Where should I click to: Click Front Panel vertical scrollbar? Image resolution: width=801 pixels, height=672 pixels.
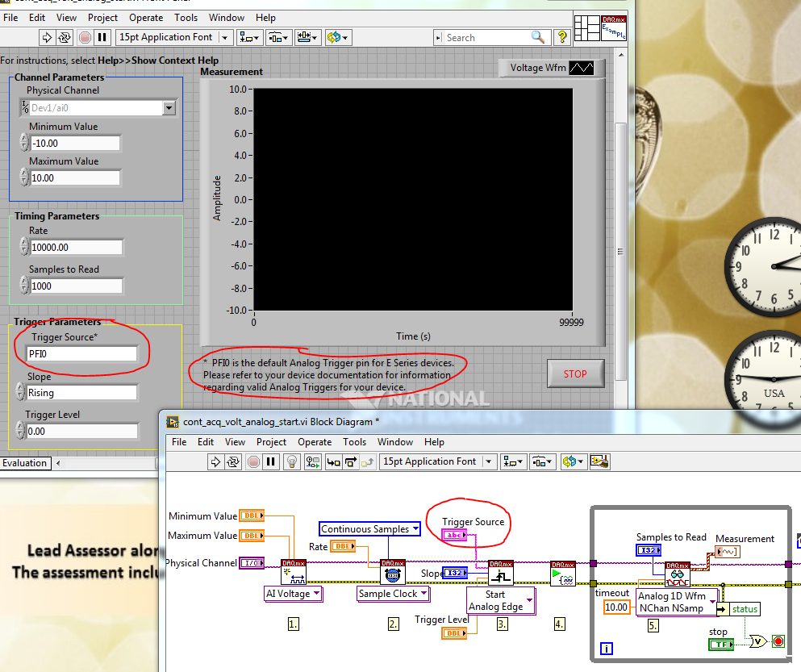point(620,250)
